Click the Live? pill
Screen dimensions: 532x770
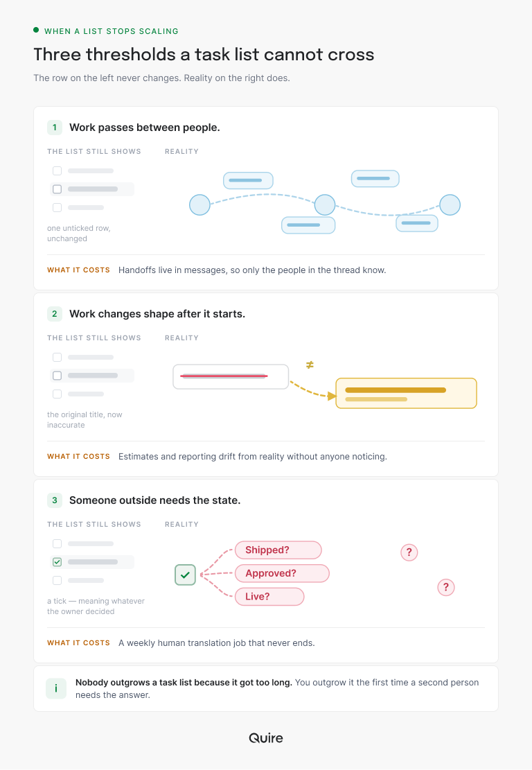coord(269,597)
